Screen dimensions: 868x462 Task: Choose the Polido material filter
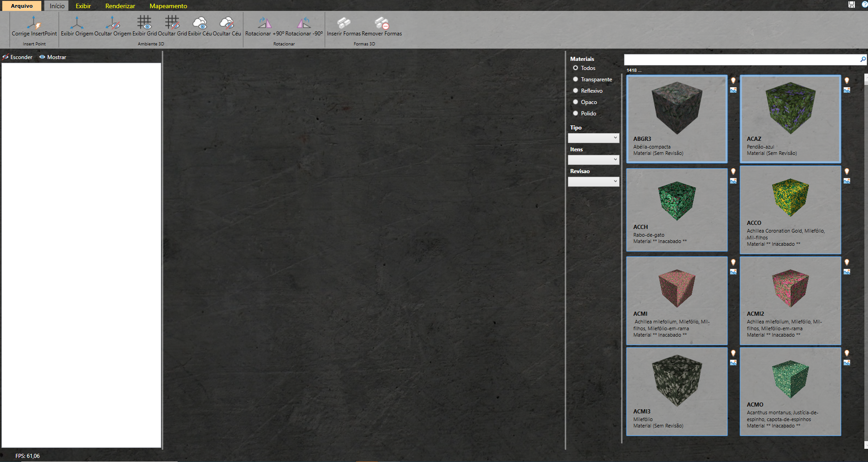575,114
